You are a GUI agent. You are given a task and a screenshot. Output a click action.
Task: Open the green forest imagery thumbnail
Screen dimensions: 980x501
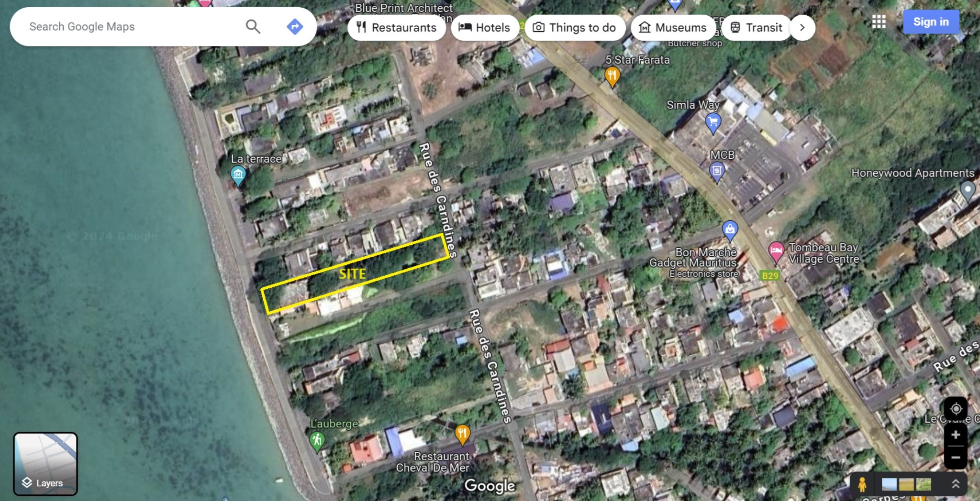[924, 484]
